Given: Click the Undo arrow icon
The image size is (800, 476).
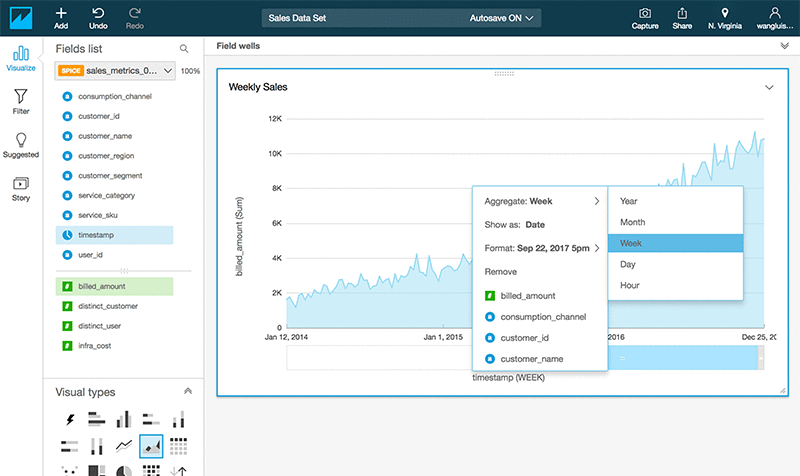Looking at the screenshot, I should click(x=98, y=13).
